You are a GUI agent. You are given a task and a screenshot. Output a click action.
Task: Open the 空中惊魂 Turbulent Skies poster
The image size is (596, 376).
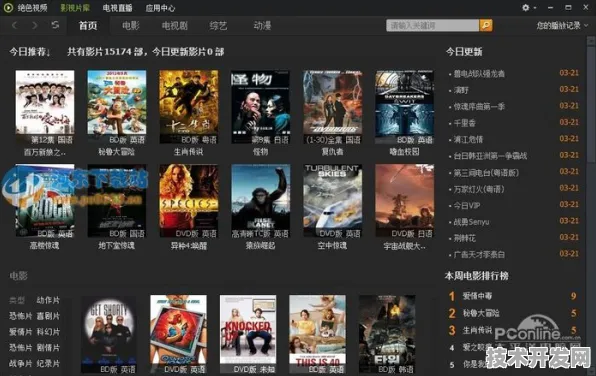(332, 201)
